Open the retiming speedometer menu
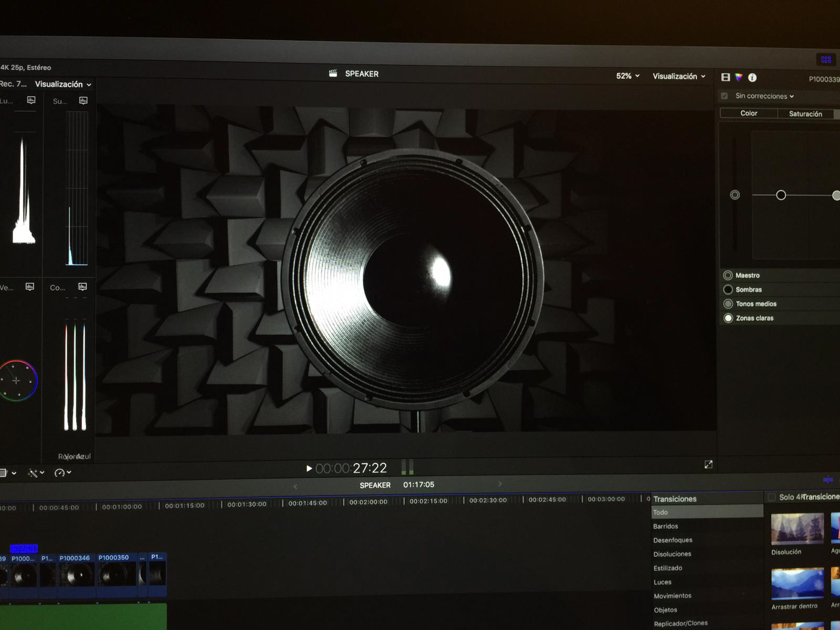 pos(63,472)
